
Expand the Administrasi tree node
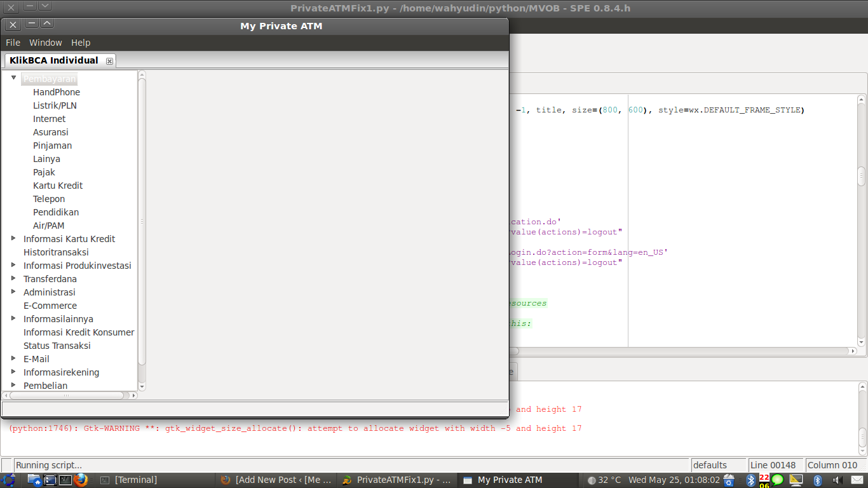coord(14,292)
